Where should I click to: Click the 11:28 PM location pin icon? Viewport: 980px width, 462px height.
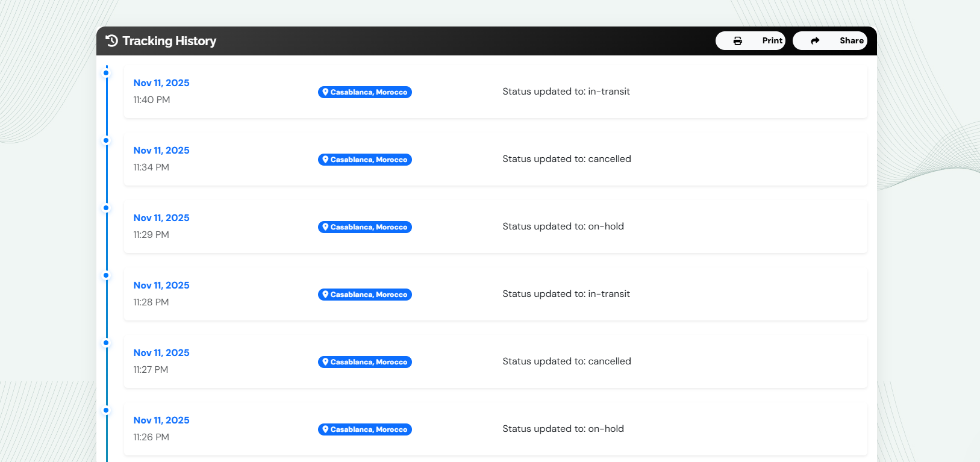click(x=325, y=295)
